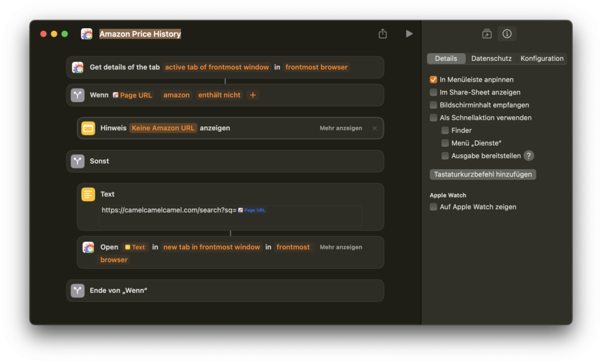Click the Ende von Wenn branch icon
The width and height of the screenshot is (602, 364).
[x=78, y=291]
